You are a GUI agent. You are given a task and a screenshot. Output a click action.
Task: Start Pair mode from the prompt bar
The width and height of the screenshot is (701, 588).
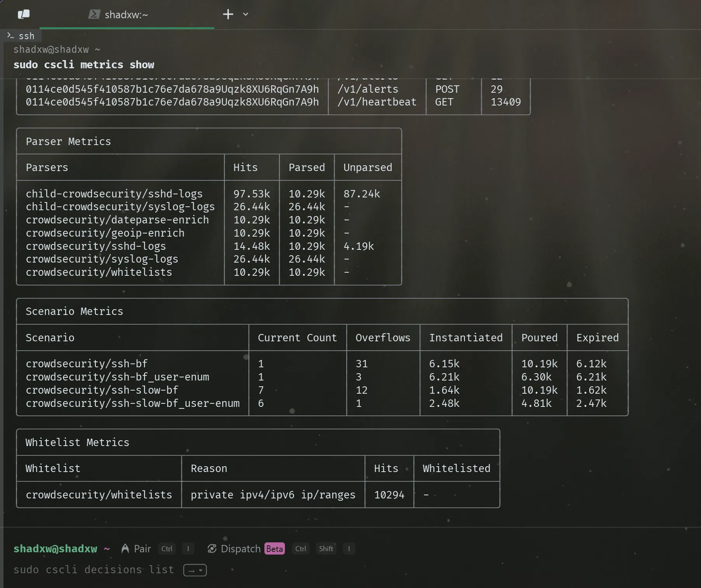[142, 549]
